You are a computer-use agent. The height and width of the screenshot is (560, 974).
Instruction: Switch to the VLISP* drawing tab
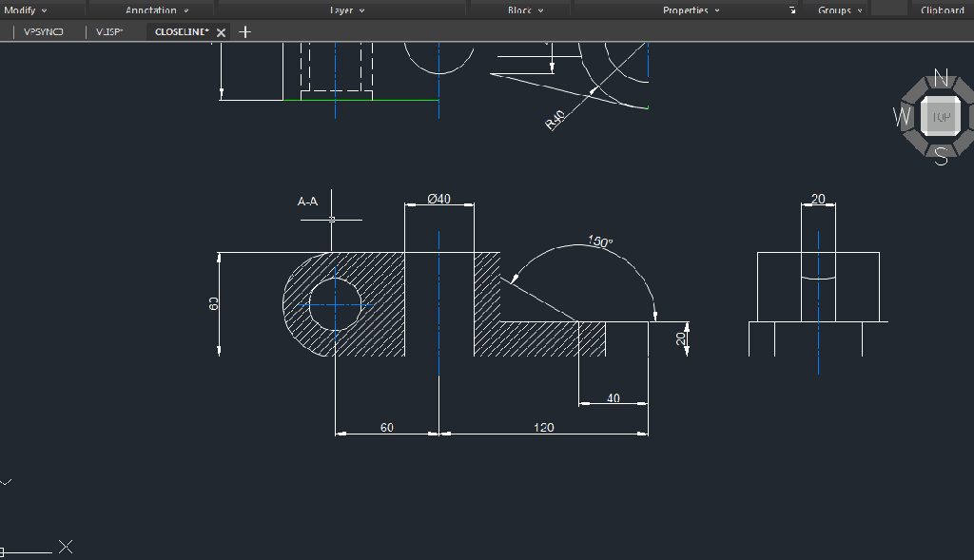click(109, 31)
